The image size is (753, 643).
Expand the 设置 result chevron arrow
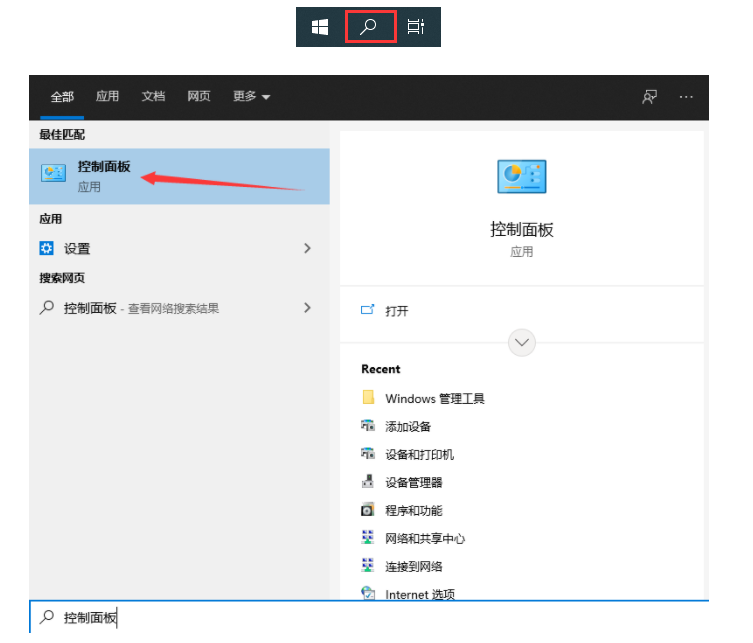[x=307, y=248]
